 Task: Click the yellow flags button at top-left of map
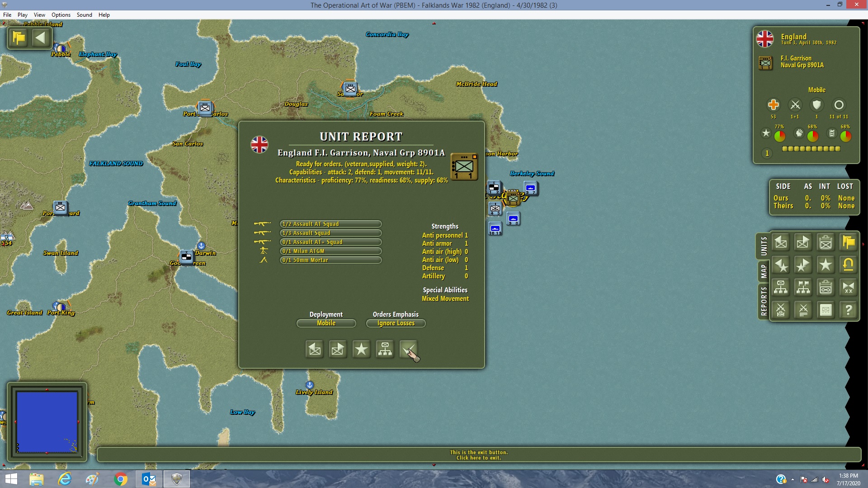[19, 38]
